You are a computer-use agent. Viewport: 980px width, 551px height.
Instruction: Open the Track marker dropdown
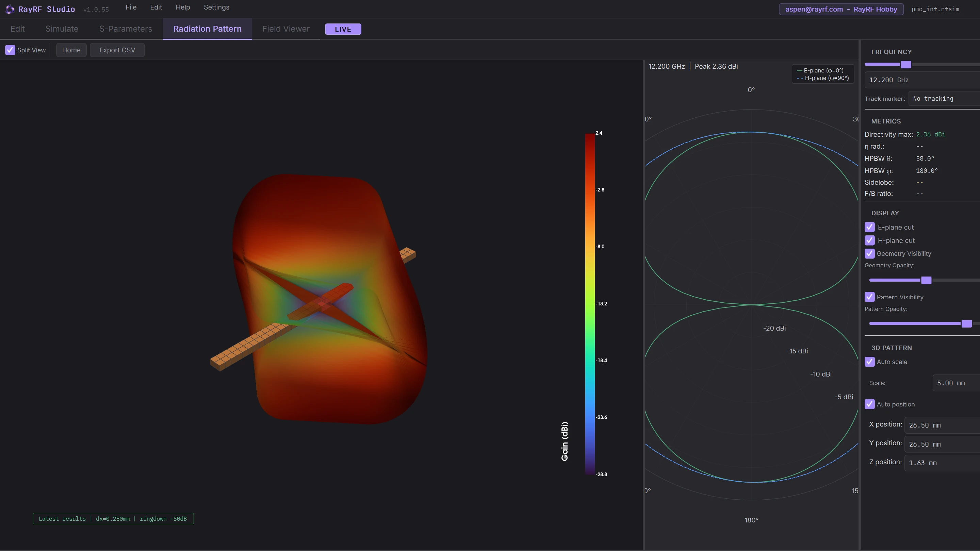point(944,99)
